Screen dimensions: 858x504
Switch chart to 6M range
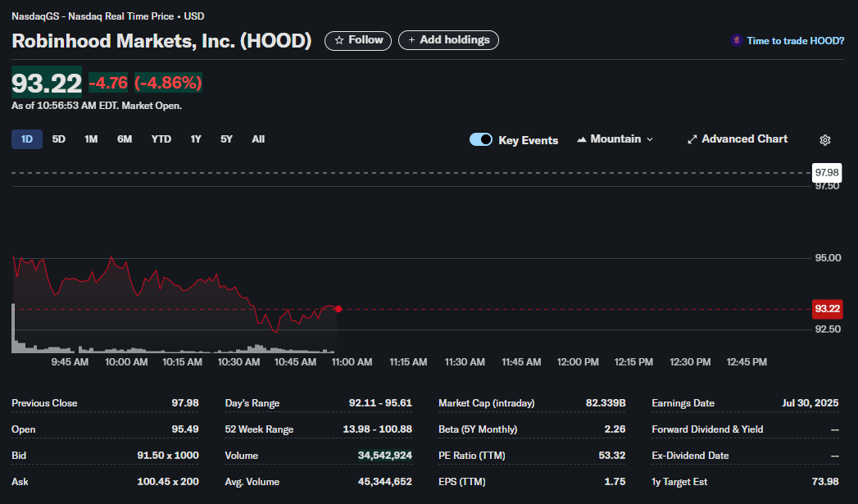point(125,139)
